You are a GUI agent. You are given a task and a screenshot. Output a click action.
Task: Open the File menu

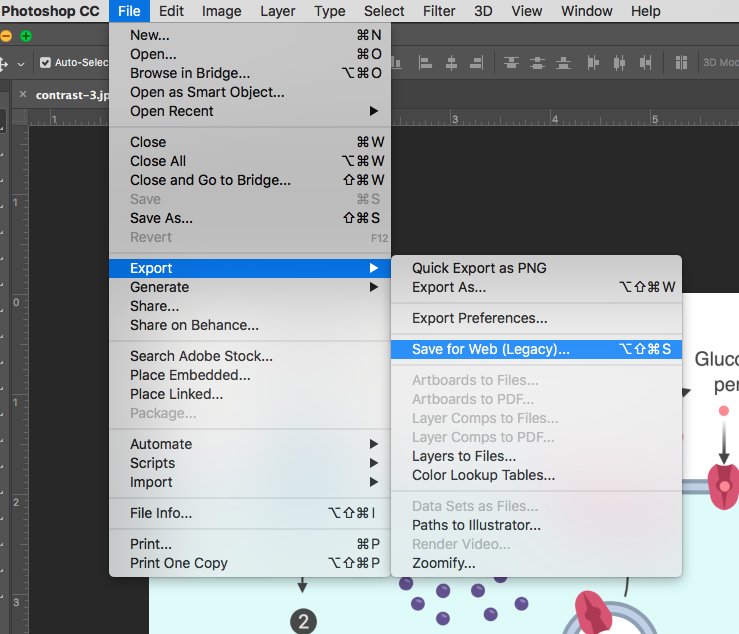(x=129, y=11)
